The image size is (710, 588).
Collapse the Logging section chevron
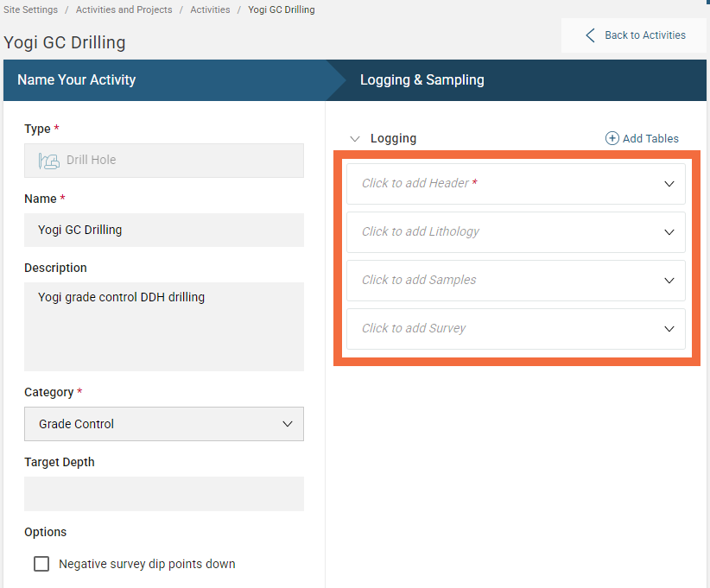tap(354, 138)
